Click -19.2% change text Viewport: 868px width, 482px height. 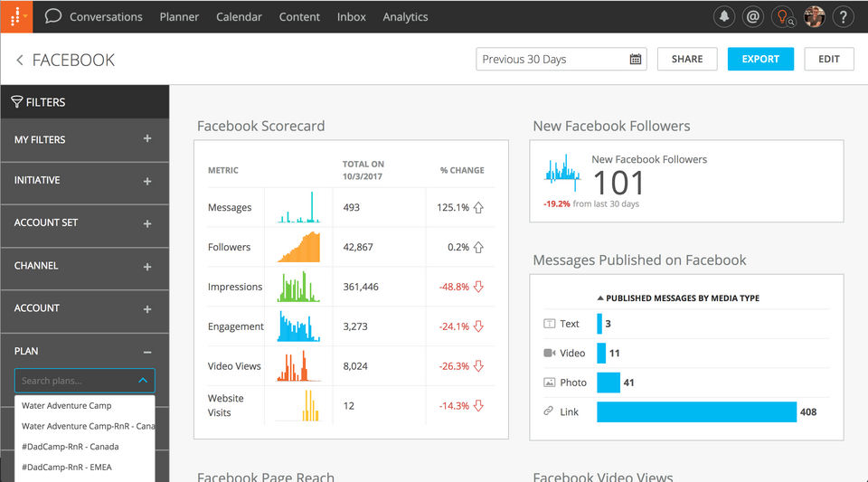coord(556,204)
